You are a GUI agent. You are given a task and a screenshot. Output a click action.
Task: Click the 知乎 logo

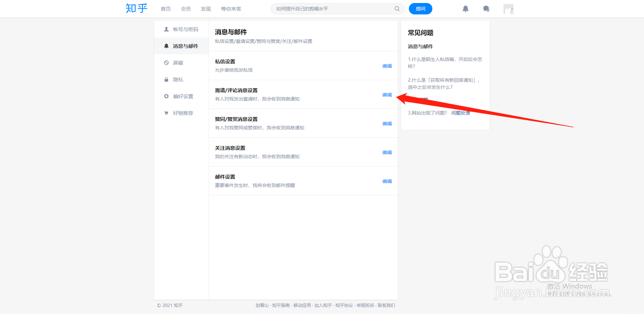point(136,8)
